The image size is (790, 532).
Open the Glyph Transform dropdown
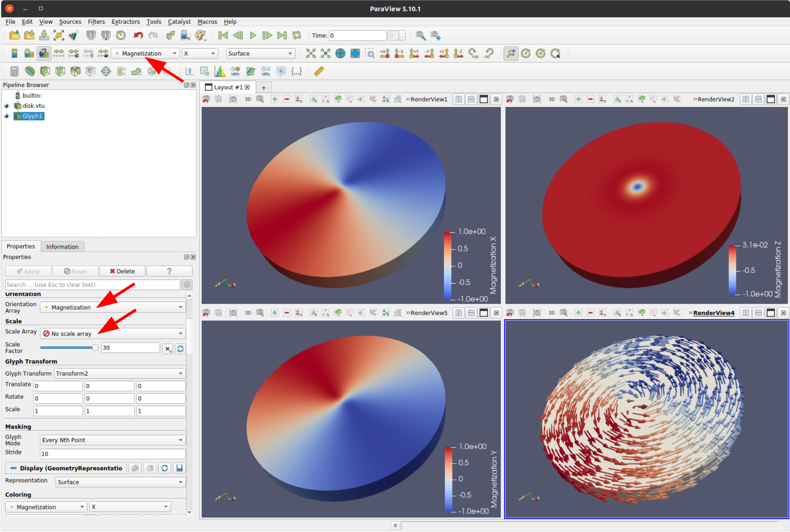(120, 374)
